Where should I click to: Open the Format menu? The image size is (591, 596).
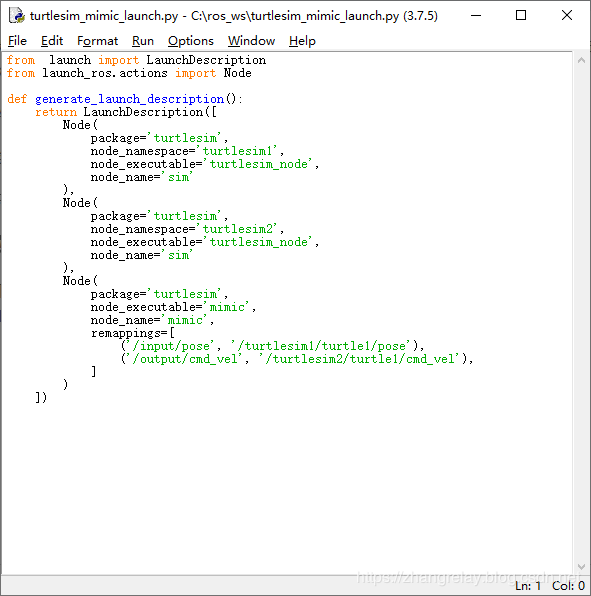[97, 41]
